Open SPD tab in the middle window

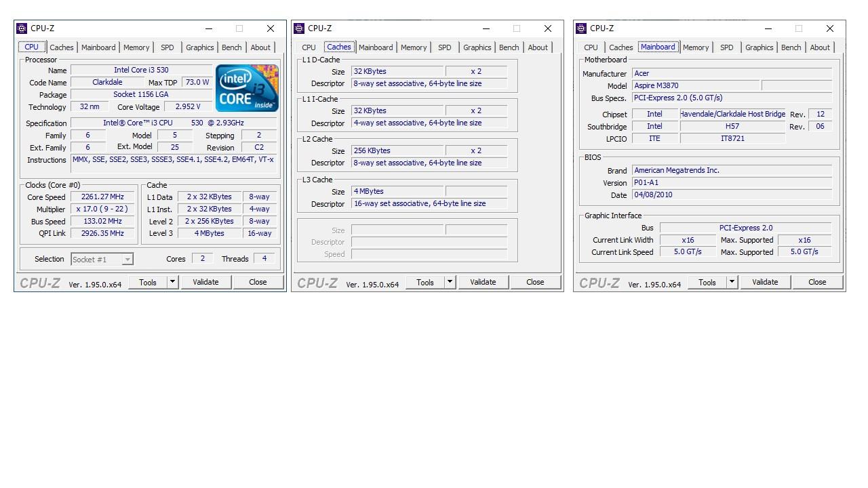point(444,47)
